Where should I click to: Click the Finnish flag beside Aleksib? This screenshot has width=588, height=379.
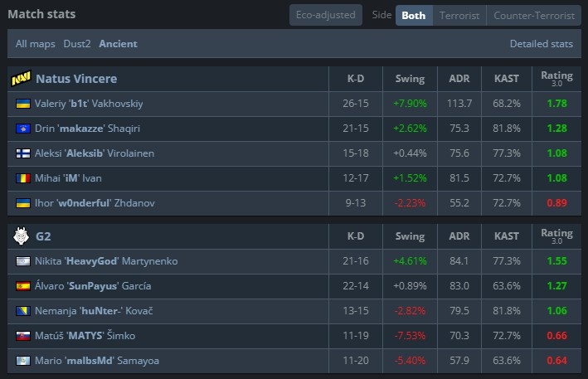(23, 153)
